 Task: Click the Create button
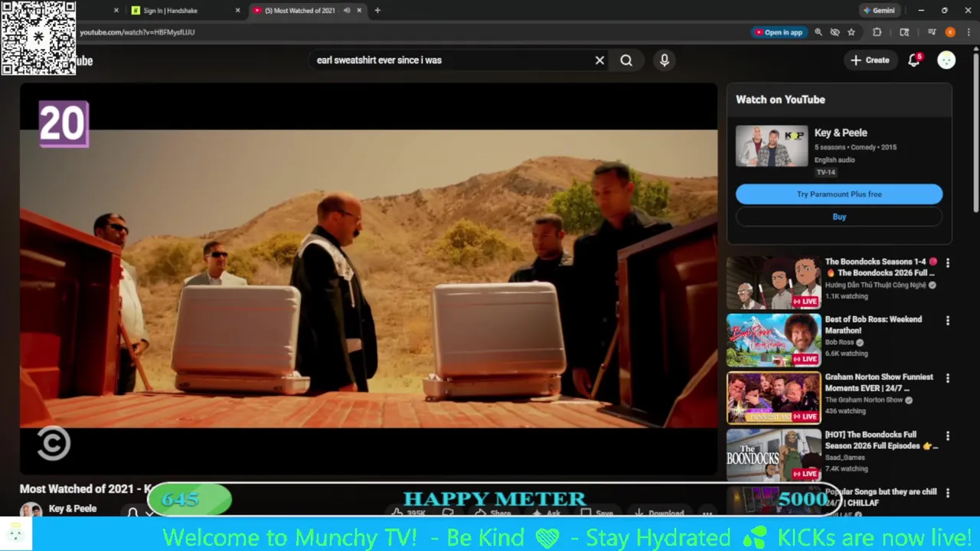[870, 60]
